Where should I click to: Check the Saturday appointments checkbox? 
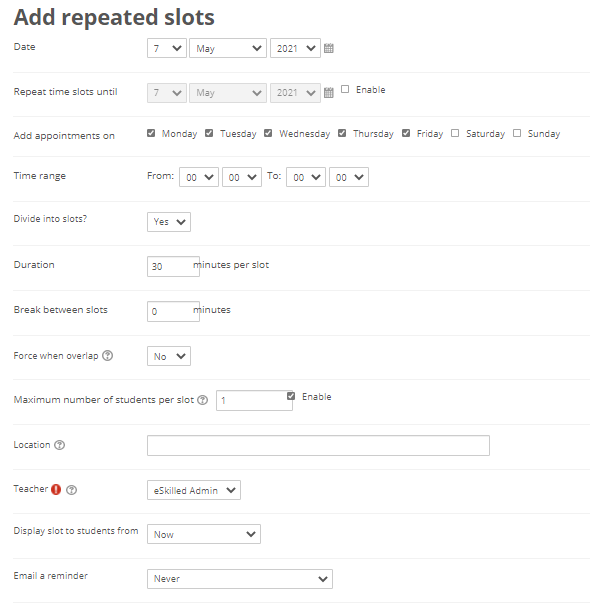click(455, 133)
